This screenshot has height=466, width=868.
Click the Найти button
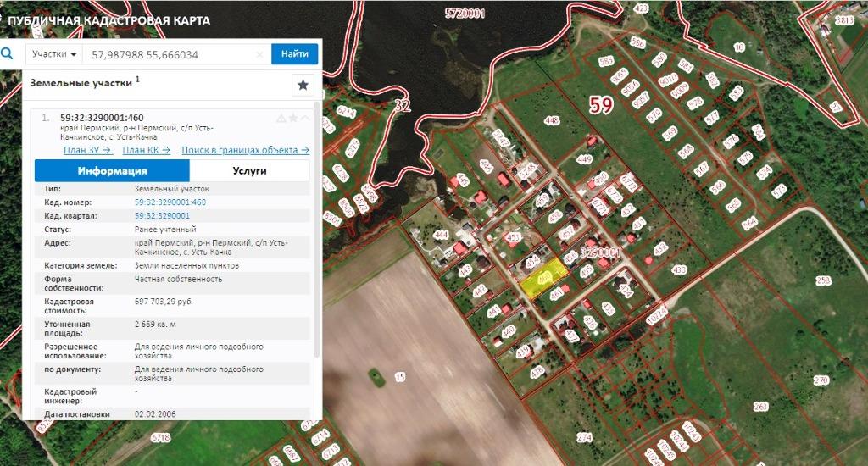tap(294, 53)
